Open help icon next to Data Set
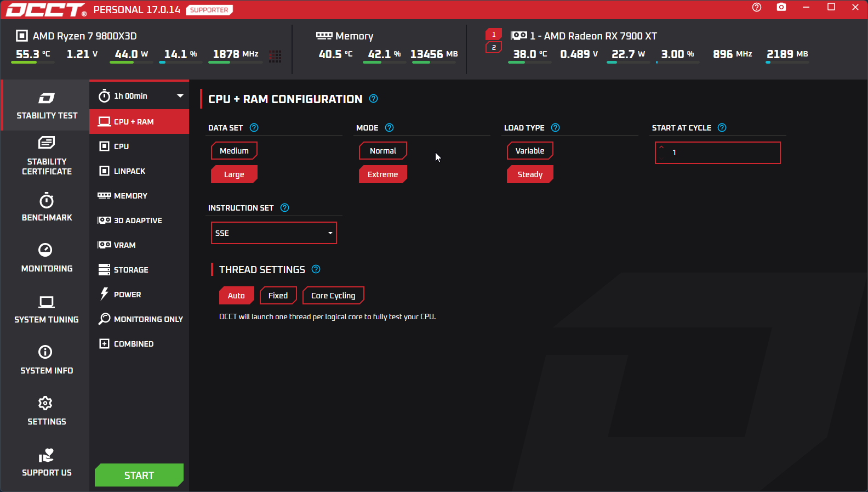The width and height of the screenshot is (868, 492). (254, 128)
